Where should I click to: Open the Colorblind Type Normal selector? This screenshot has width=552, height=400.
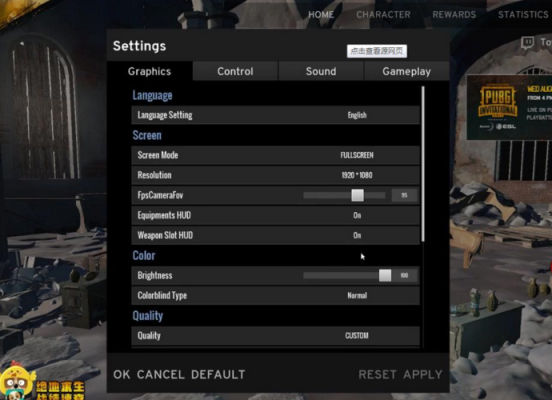pyautogui.click(x=357, y=295)
